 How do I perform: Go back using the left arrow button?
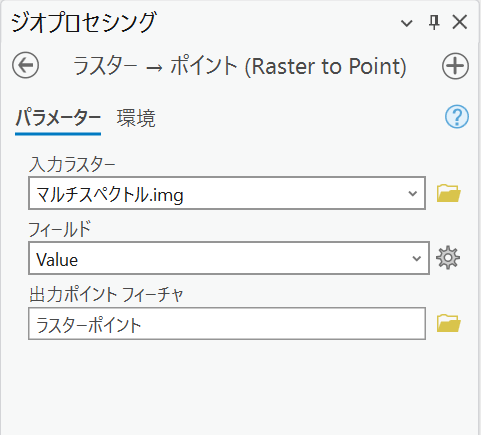[x=25, y=65]
